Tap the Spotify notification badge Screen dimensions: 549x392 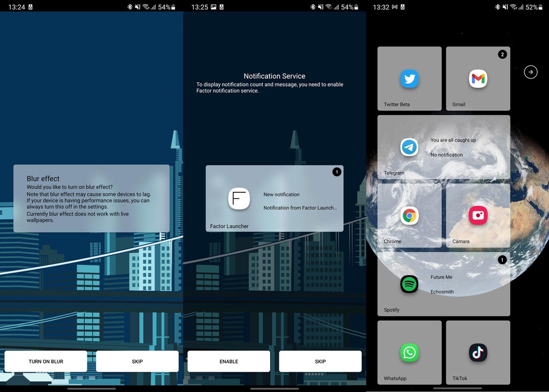(x=502, y=260)
